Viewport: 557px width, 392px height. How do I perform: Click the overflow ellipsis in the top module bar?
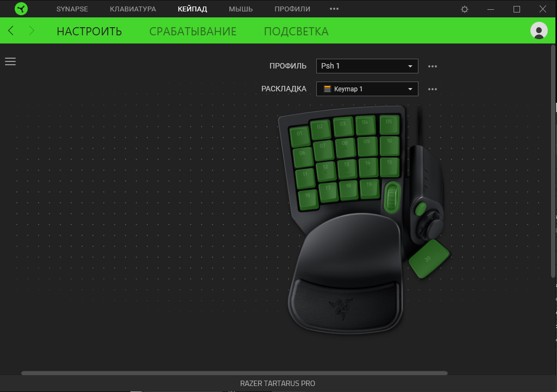coord(334,9)
